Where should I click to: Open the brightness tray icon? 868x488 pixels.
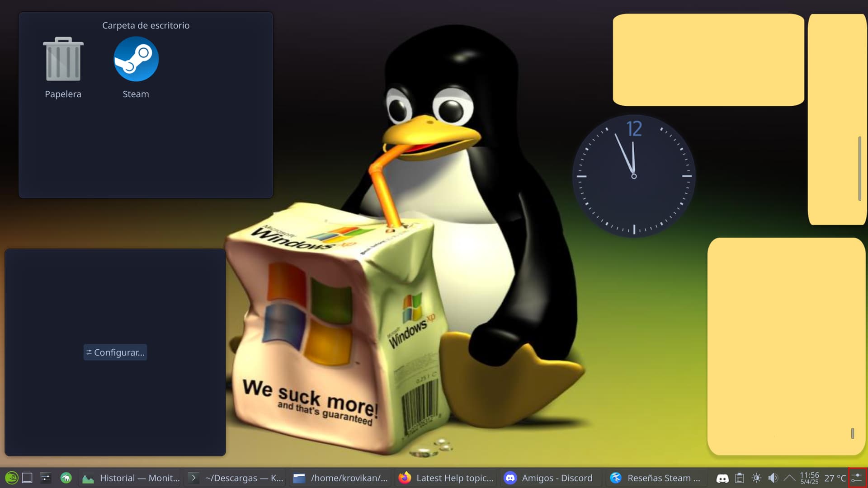(x=756, y=478)
